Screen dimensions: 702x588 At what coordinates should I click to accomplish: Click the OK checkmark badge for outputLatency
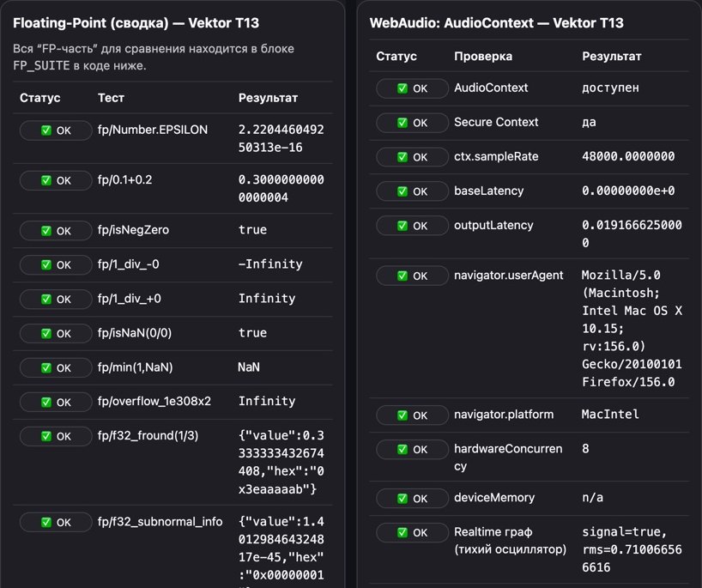click(x=412, y=226)
